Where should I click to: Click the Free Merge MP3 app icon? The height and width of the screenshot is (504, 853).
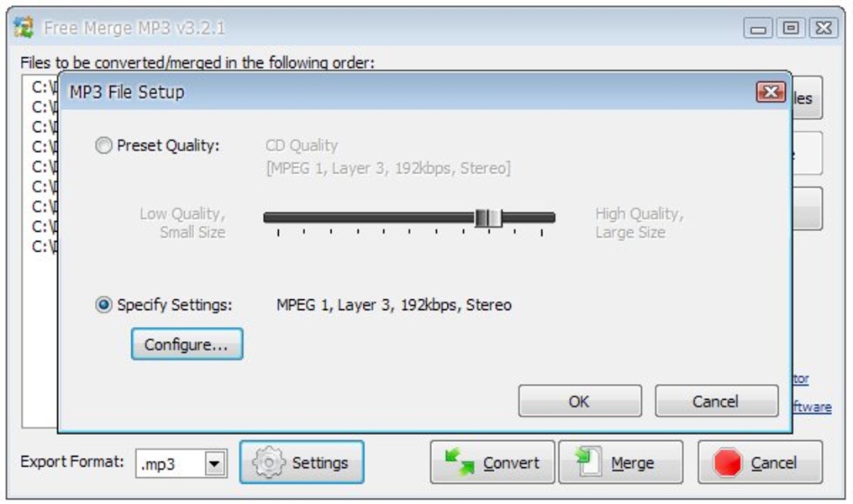pos(24,27)
